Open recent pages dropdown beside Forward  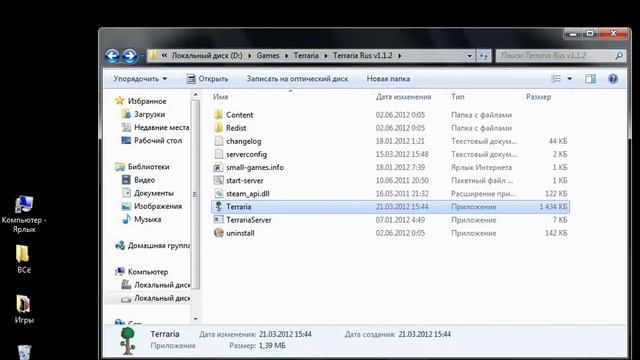142,56
